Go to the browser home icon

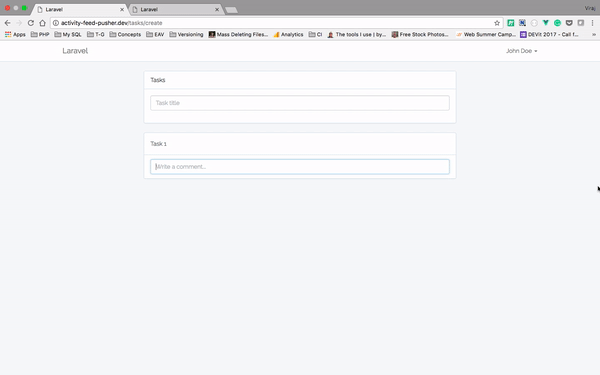(42, 23)
